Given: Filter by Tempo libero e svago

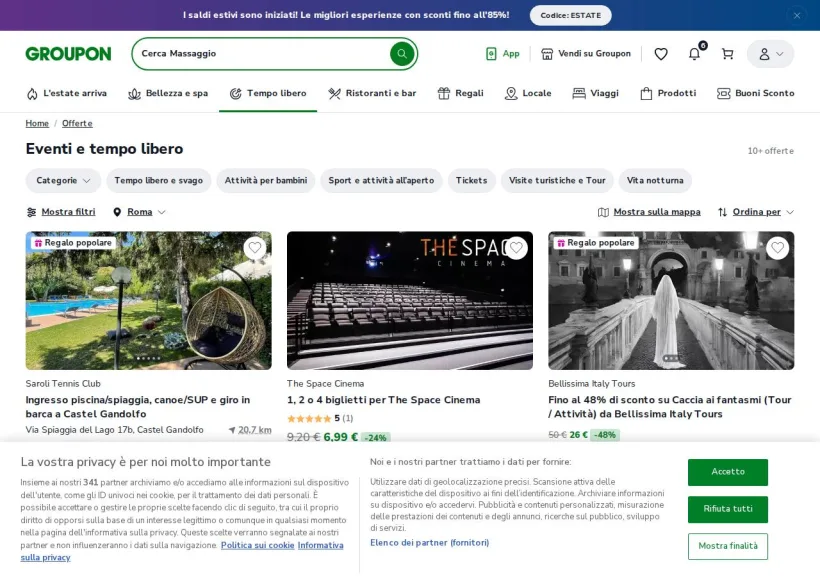Looking at the screenshot, I should [x=158, y=180].
